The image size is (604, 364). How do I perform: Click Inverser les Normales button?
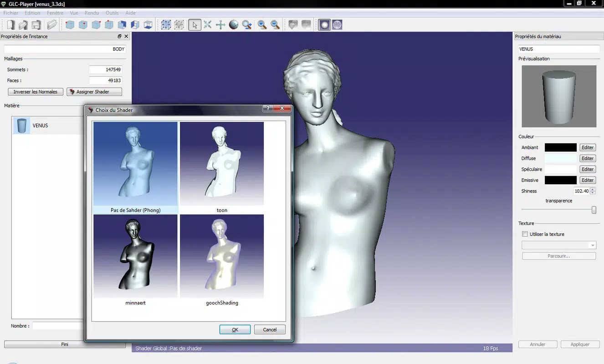tap(36, 92)
